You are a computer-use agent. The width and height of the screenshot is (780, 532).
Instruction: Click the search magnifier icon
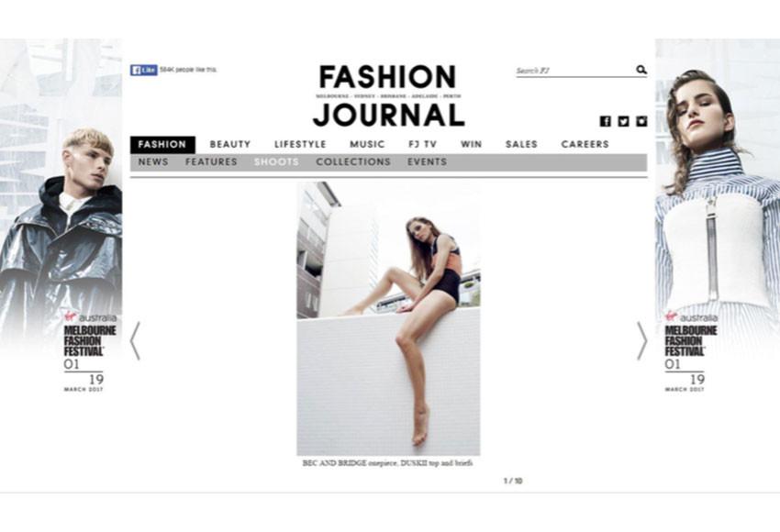(641, 70)
